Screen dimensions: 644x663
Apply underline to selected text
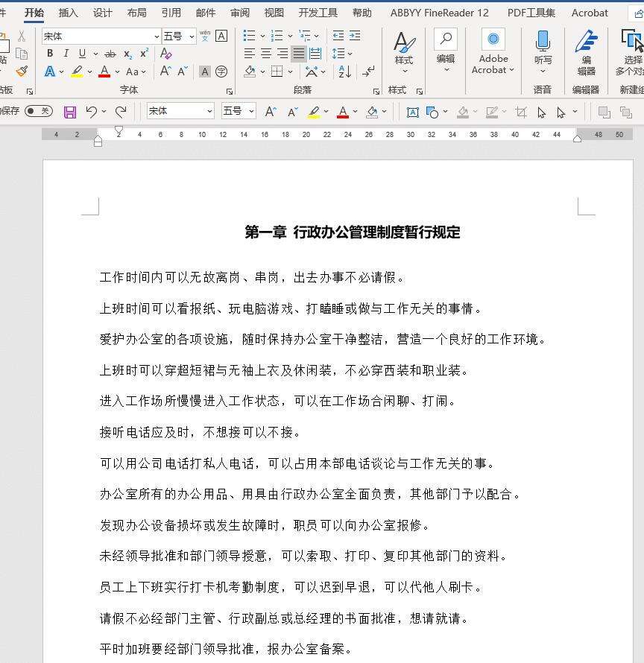click(82, 54)
